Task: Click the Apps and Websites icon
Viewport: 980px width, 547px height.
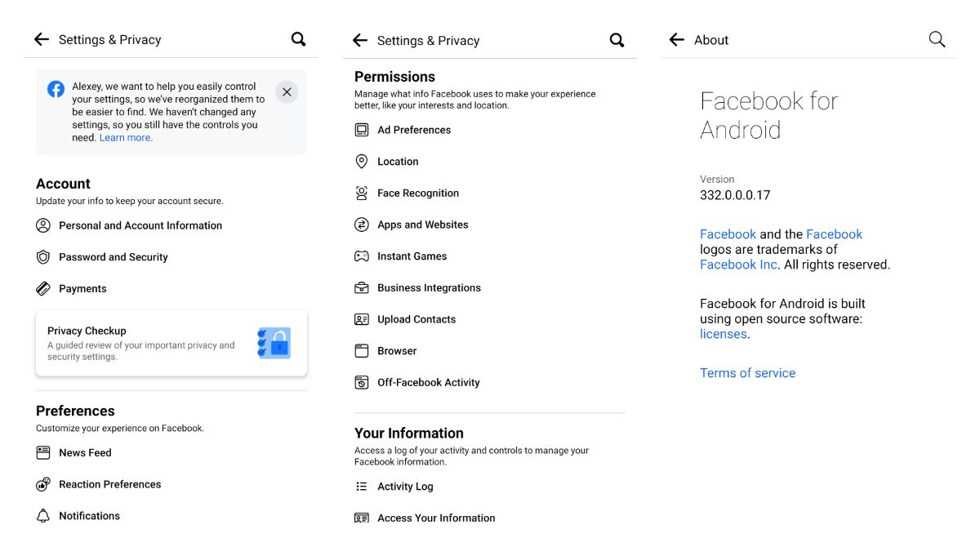Action: pyautogui.click(x=362, y=225)
